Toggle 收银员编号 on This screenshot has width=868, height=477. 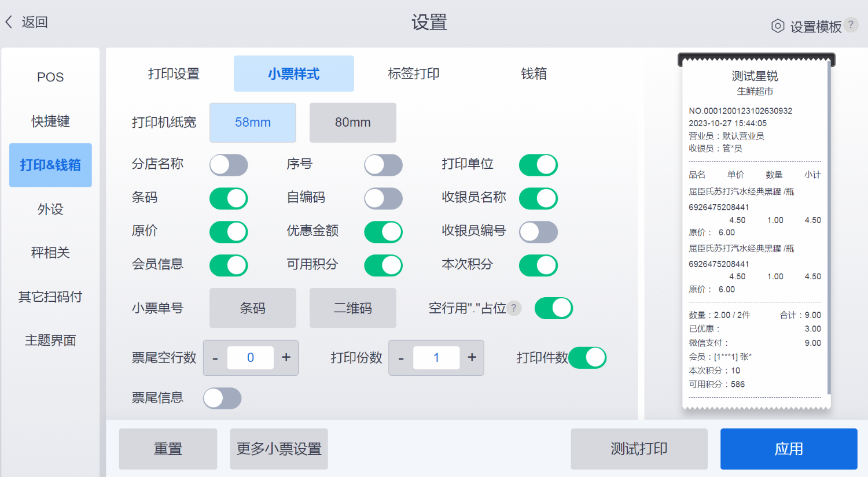(x=538, y=232)
